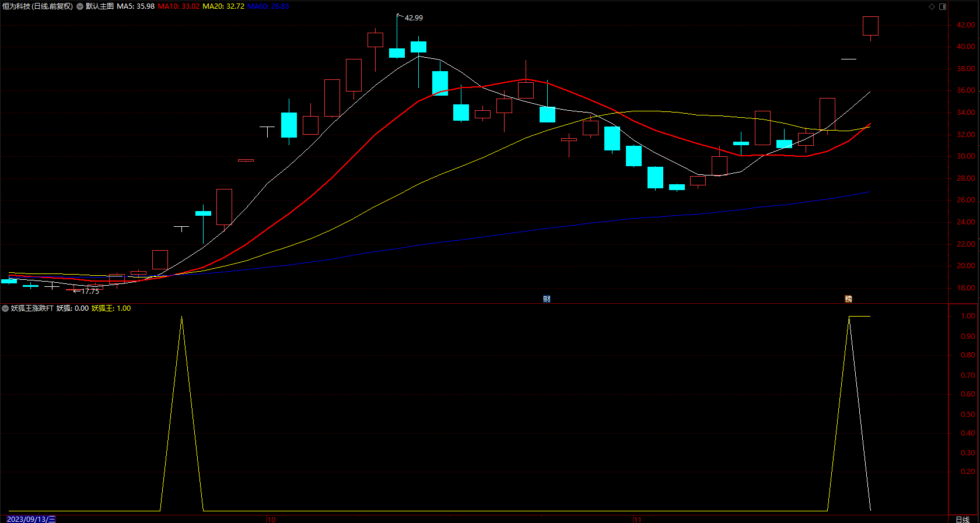Click the 18.00 price axis label
This screenshot has width=980, height=523.
[x=965, y=288]
